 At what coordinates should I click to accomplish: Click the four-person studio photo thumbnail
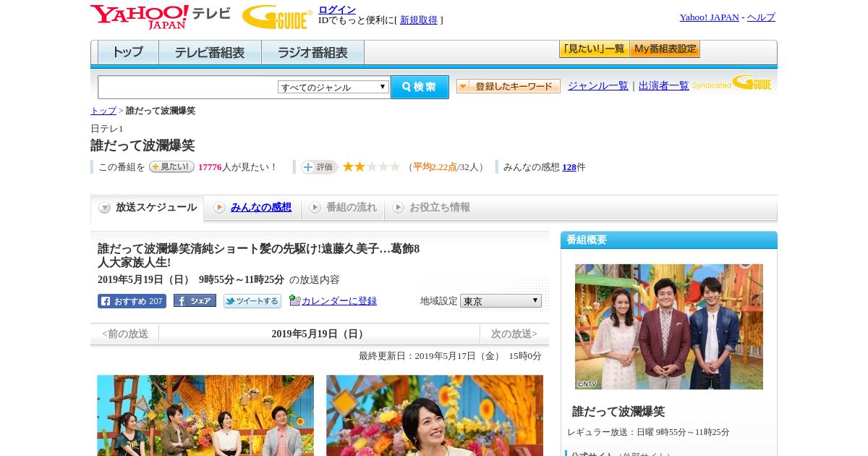205,415
